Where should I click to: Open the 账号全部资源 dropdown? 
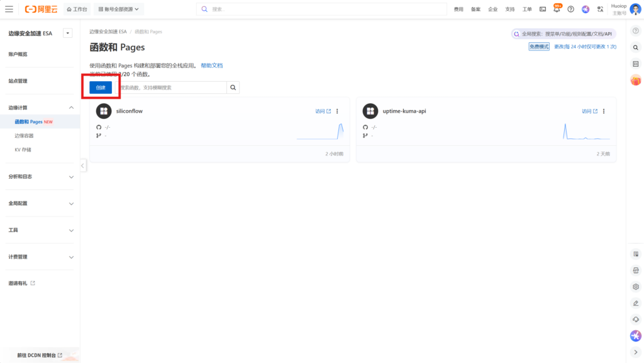point(118,9)
